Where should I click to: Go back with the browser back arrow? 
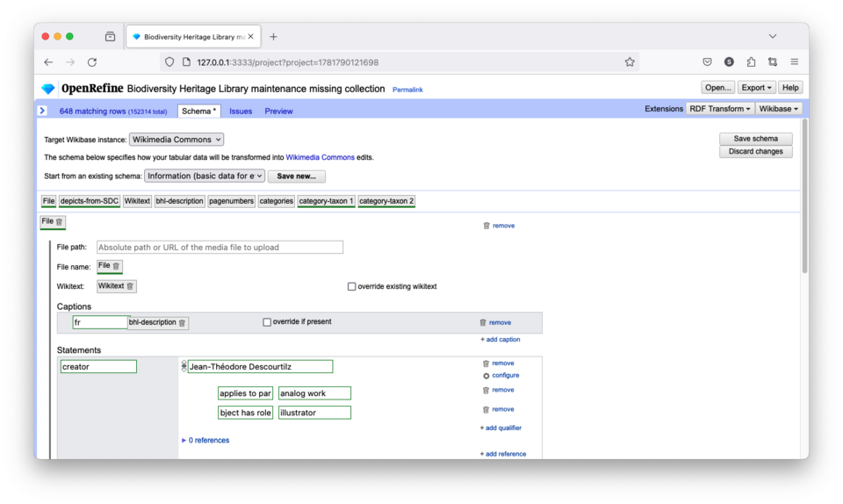[x=48, y=62]
